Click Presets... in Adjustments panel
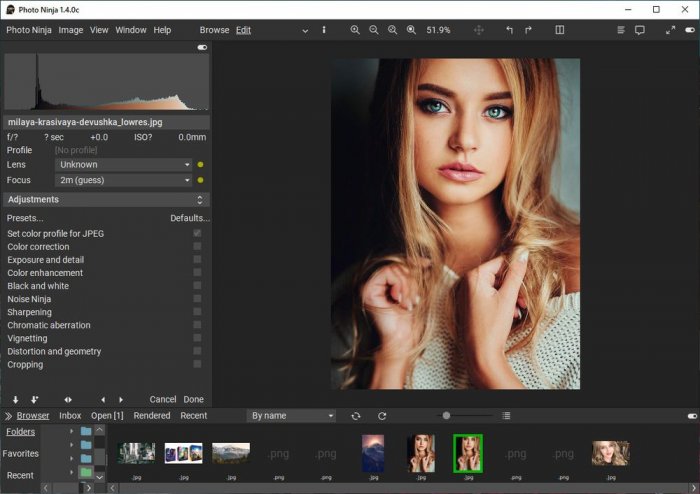This screenshot has height=494, width=700. pyautogui.click(x=25, y=218)
